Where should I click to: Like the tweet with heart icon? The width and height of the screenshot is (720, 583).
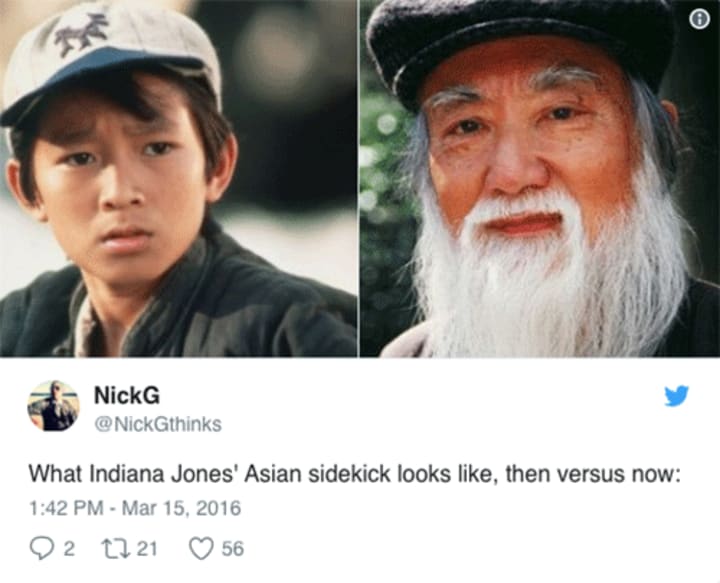[x=202, y=549]
